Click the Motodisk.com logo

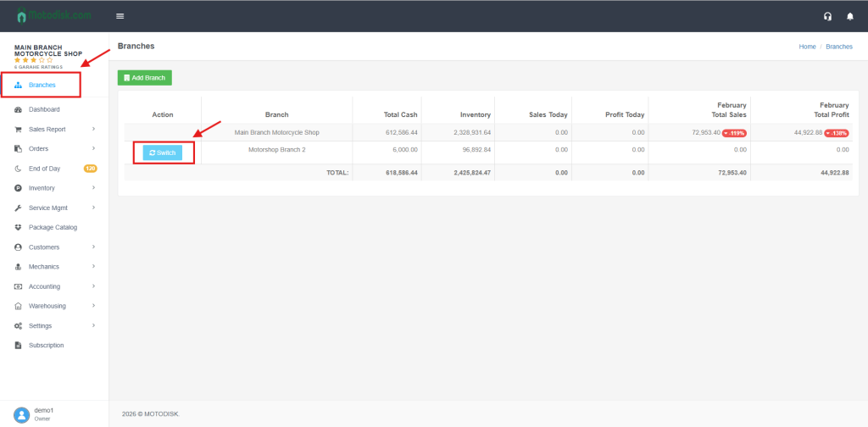tap(53, 15)
